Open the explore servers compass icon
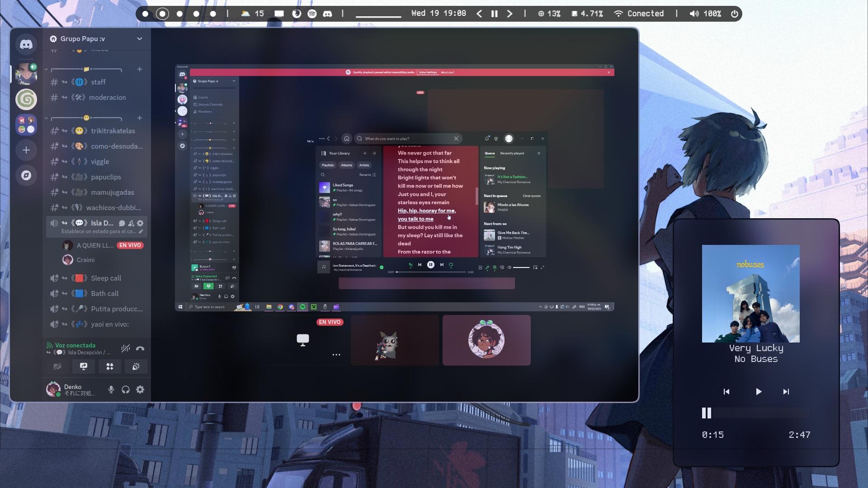Viewport: 868px width, 488px height. coord(26,175)
